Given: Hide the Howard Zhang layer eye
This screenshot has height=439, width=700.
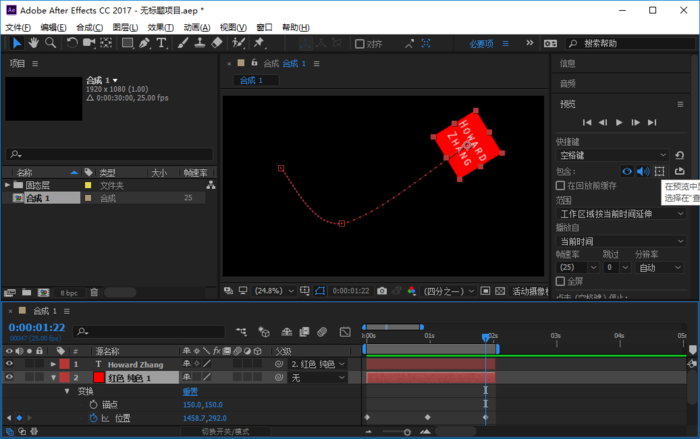Looking at the screenshot, I should click(9, 364).
